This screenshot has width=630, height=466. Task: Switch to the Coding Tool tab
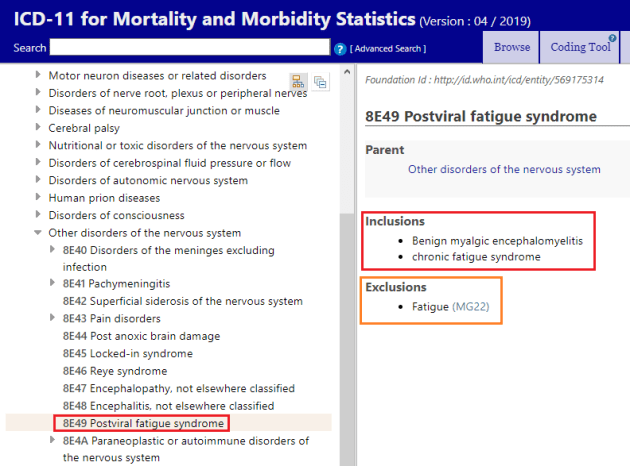[580, 47]
